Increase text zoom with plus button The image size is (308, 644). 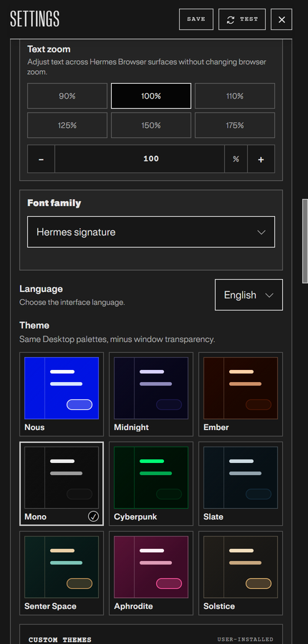261,159
